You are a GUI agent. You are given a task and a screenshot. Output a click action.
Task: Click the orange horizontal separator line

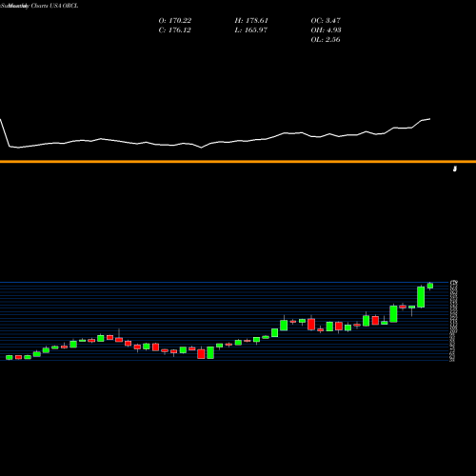[238, 162]
